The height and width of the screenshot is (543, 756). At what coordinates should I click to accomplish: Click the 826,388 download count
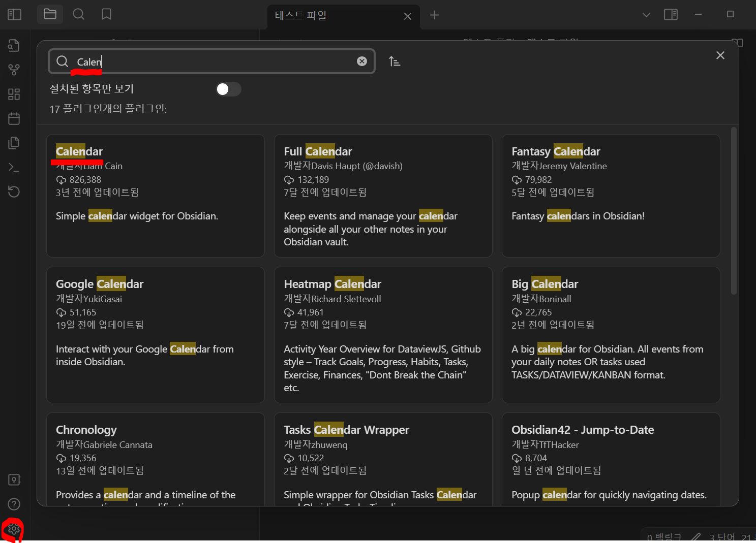point(85,180)
